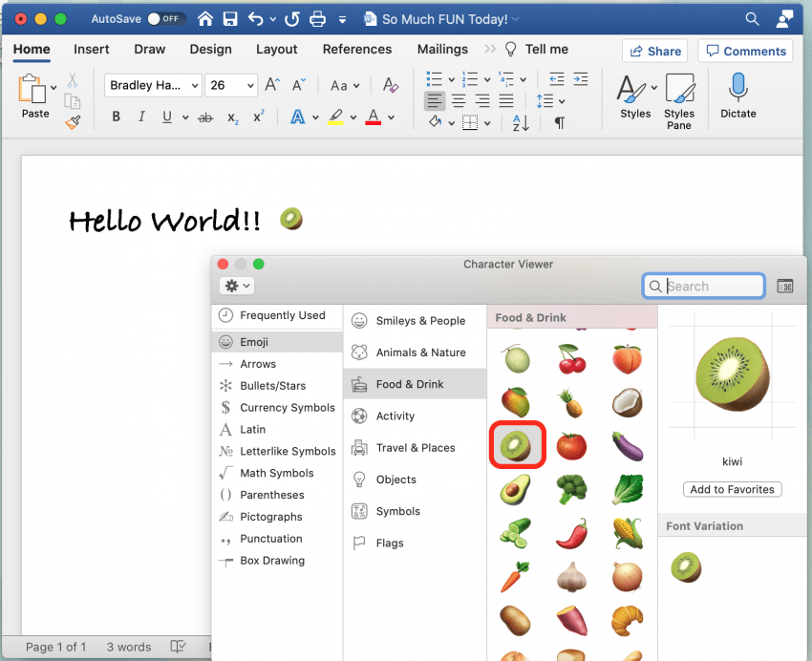Clear all formatting with the eraser A icon
The width and height of the screenshot is (812, 661).
click(391, 85)
